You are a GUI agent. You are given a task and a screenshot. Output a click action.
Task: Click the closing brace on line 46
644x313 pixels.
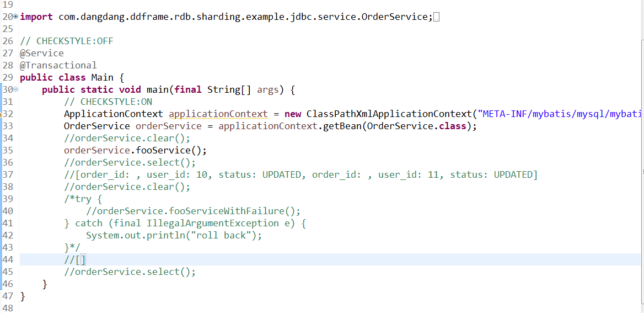coord(45,284)
